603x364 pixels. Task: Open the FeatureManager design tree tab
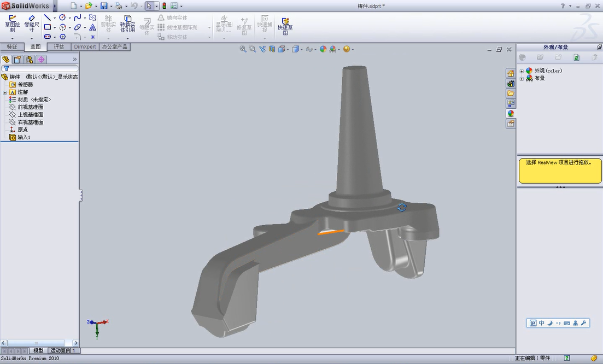[x=6, y=60]
